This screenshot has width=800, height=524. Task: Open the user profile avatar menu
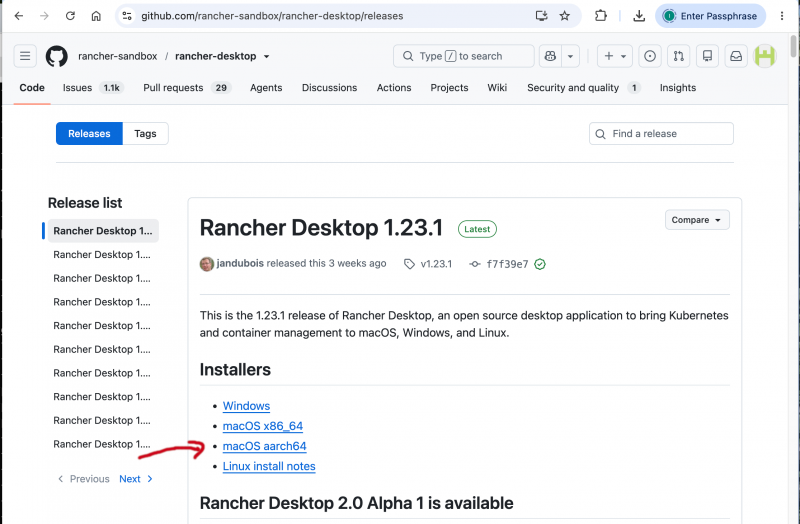(x=765, y=56)
